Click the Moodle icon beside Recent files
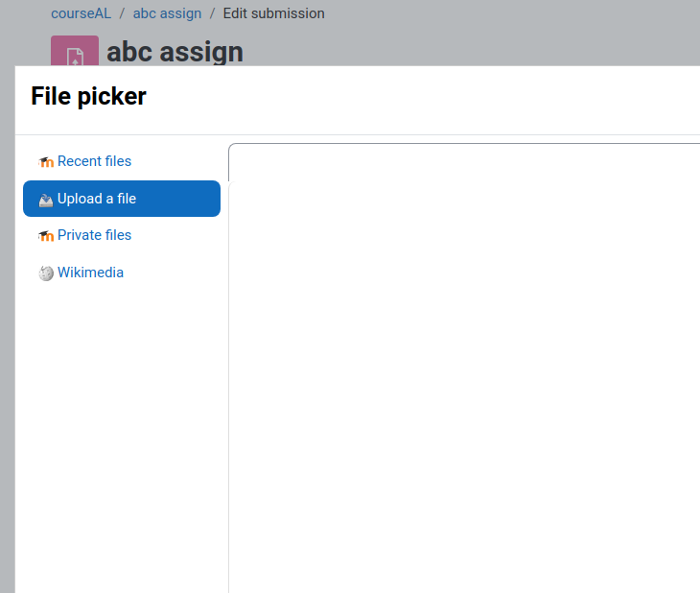Image resolution: width=700 pixels, height=593 pixels. point(46,162)
